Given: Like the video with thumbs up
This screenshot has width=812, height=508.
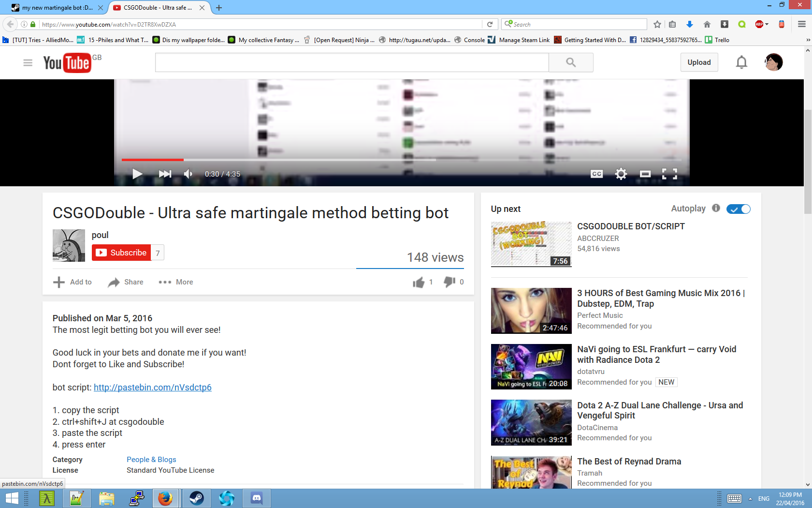Looking at the screenshot, I should (x=419, y=282).
